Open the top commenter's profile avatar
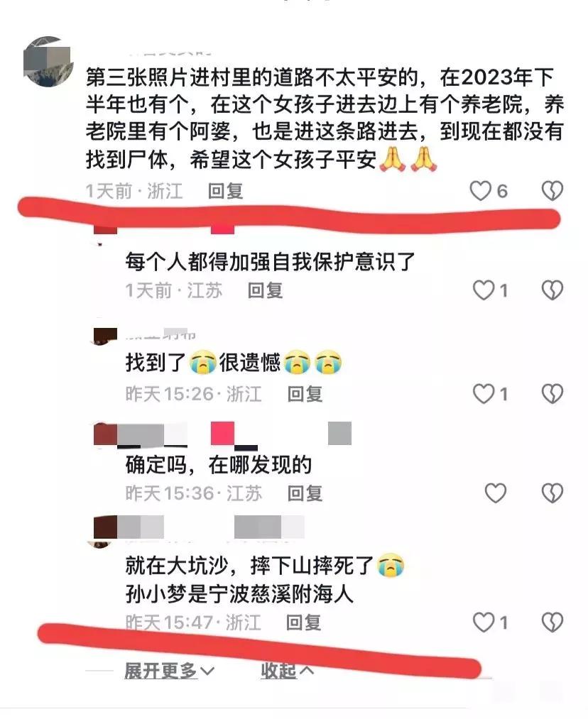Image resolution: width=588 pixels, height=719 pixels. [x=48, y=62]
